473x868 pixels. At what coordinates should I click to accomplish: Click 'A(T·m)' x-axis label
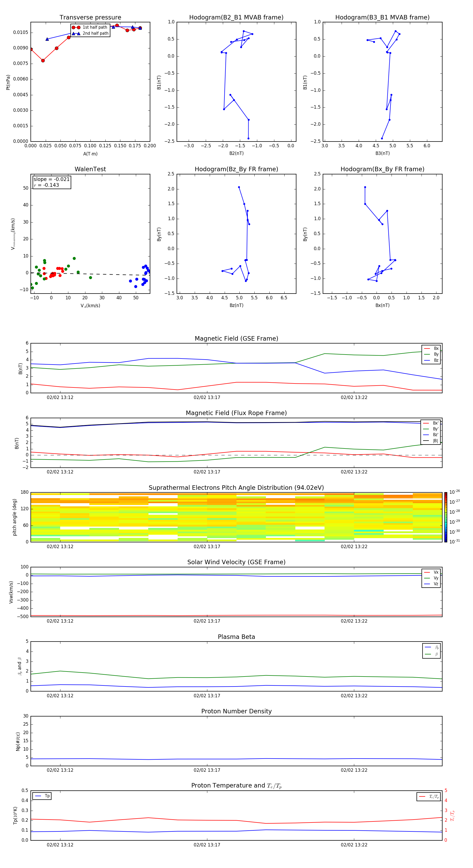point(90,154)
